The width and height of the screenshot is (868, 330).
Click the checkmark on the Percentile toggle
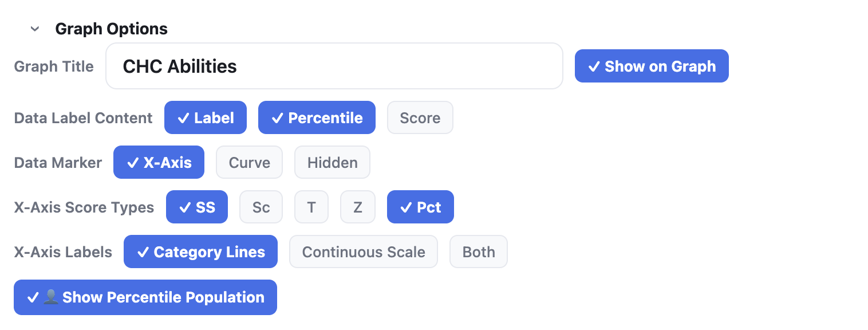coord(278,117)
